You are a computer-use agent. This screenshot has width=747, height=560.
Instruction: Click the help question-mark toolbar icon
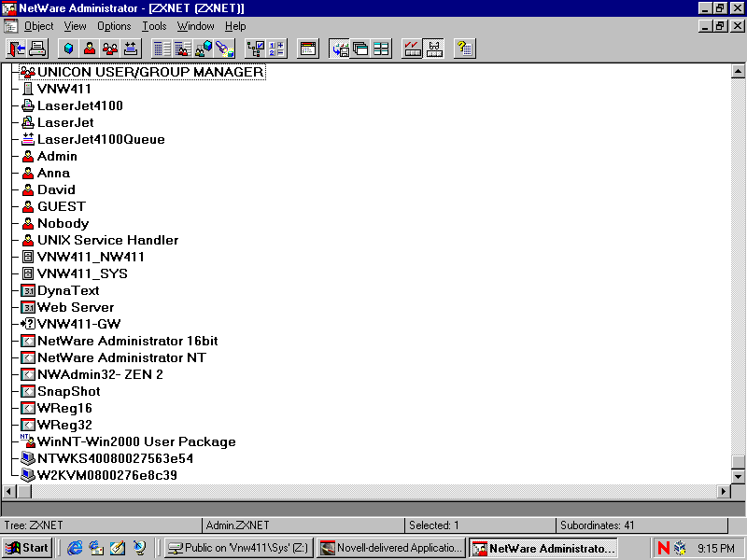pos(464,49)
